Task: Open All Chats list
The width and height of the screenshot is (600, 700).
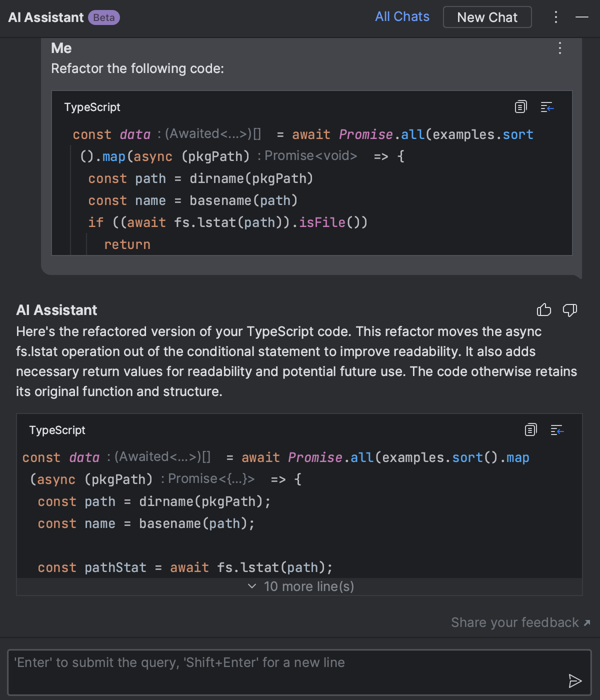Action: tap(402, 17)
